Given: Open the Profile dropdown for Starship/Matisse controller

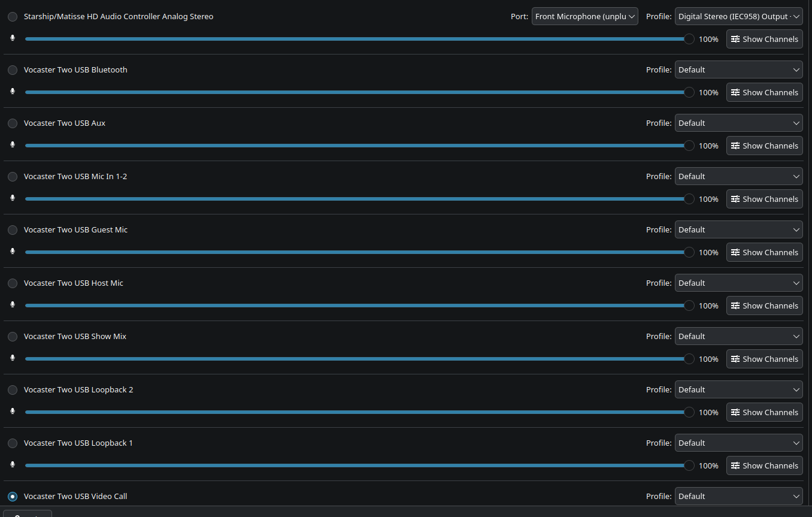Looking at the screenshot, I should coord(738,16).
